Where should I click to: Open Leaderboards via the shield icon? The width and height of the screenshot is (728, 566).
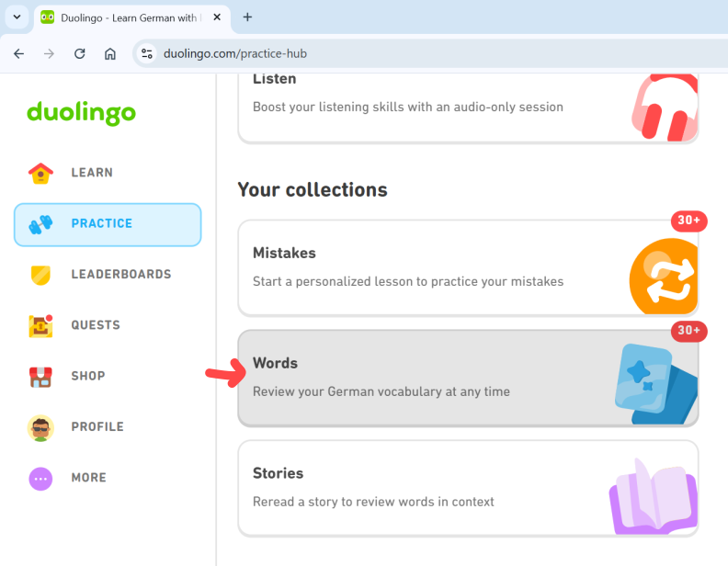click(40, 275)
